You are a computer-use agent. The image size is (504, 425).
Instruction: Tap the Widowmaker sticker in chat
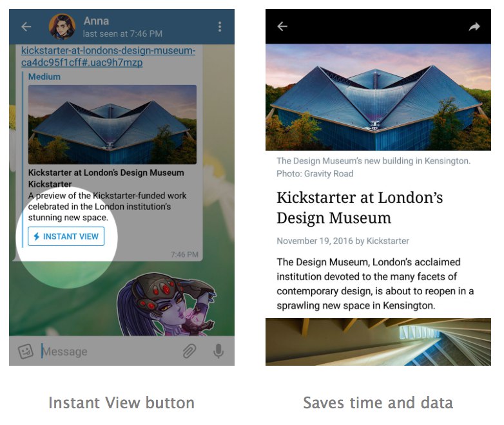click(x=166, y=304)
